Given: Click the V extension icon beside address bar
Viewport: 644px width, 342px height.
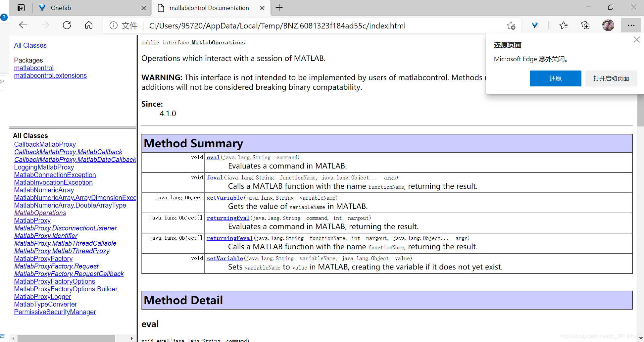Looking at the screenshot, I should 534,25.
